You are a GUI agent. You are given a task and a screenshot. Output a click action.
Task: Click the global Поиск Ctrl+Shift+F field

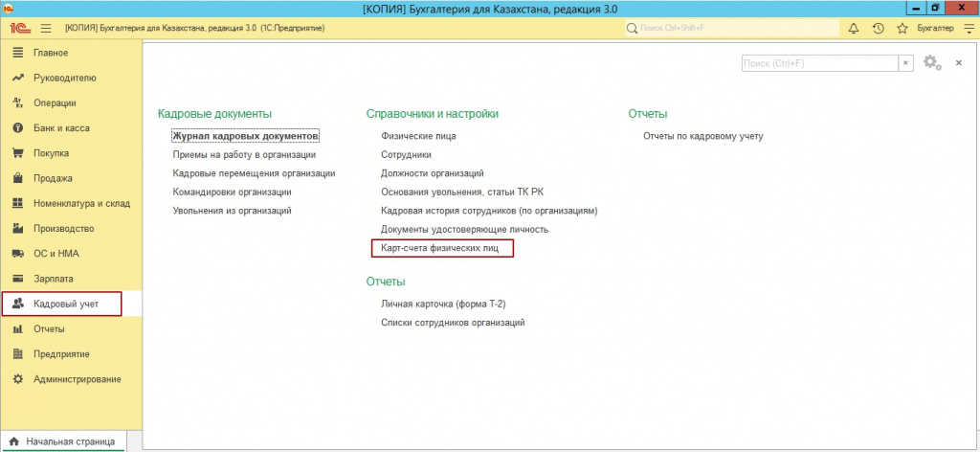[732, 28]
